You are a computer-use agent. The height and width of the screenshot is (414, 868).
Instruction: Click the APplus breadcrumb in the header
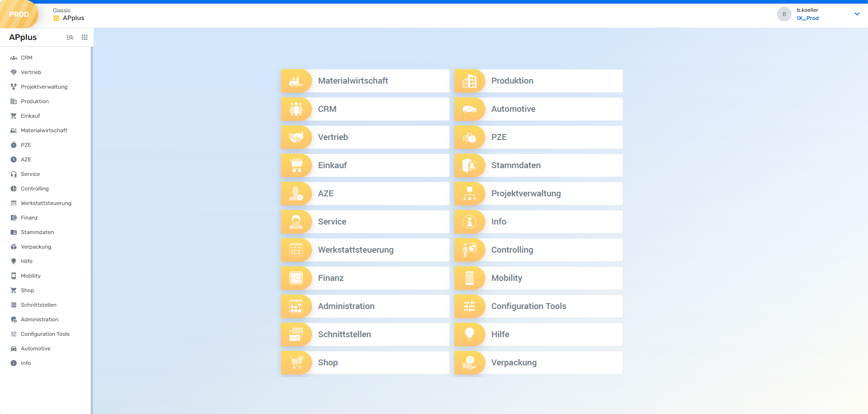[69, 18]
